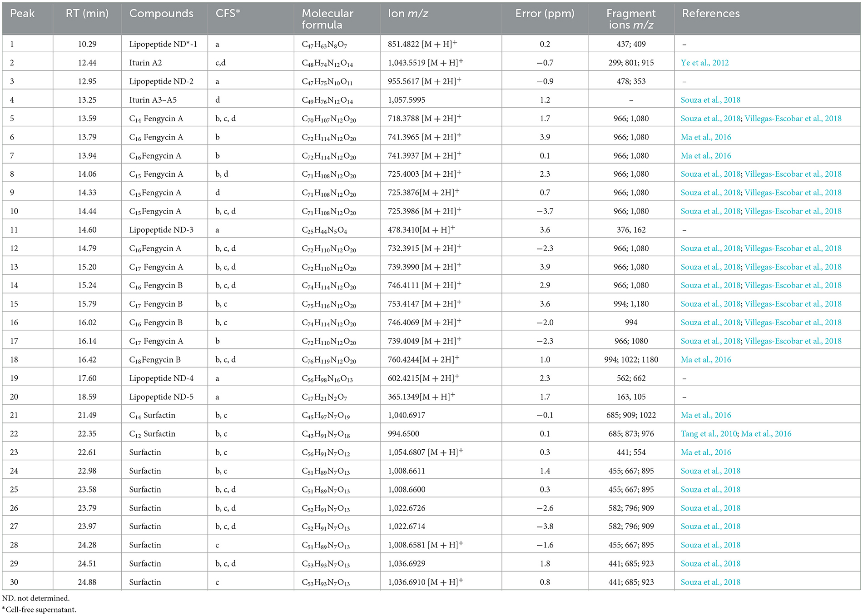
Task: Select the ion value 741.3965 [M + 2H]+
Action: click(424, 137)
